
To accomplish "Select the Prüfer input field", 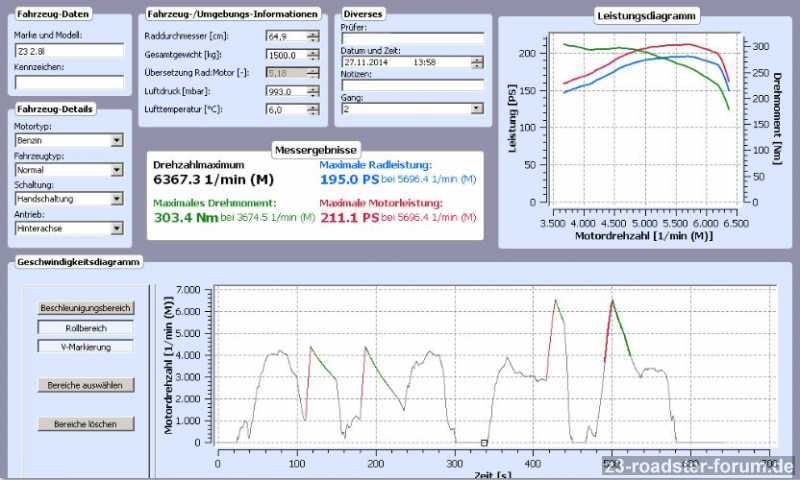I will (411, 39).
